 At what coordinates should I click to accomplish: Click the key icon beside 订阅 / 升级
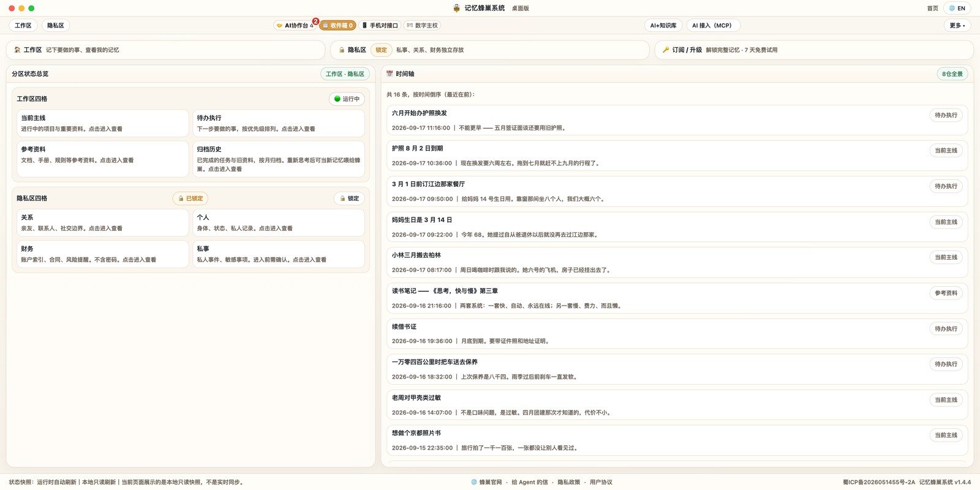[x=666, y=50]
